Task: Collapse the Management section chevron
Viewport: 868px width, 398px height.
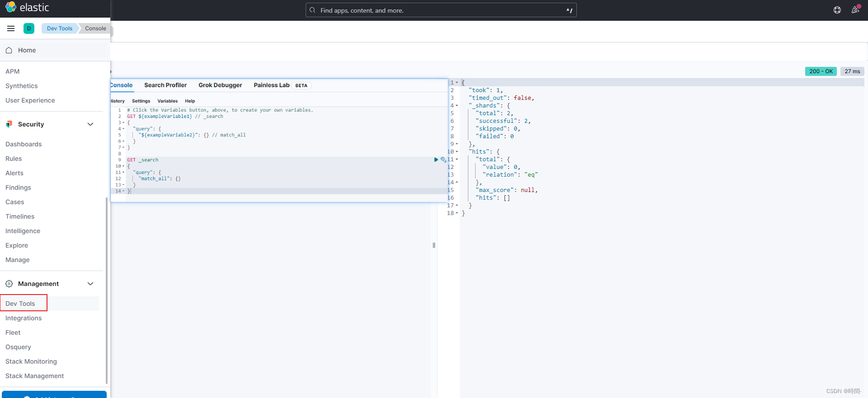Action: point(90,284)
